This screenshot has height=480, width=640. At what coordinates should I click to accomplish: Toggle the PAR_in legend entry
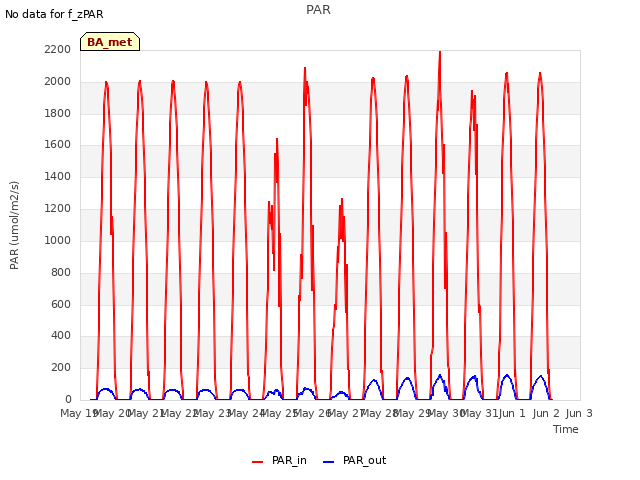[x=279, y=461]
